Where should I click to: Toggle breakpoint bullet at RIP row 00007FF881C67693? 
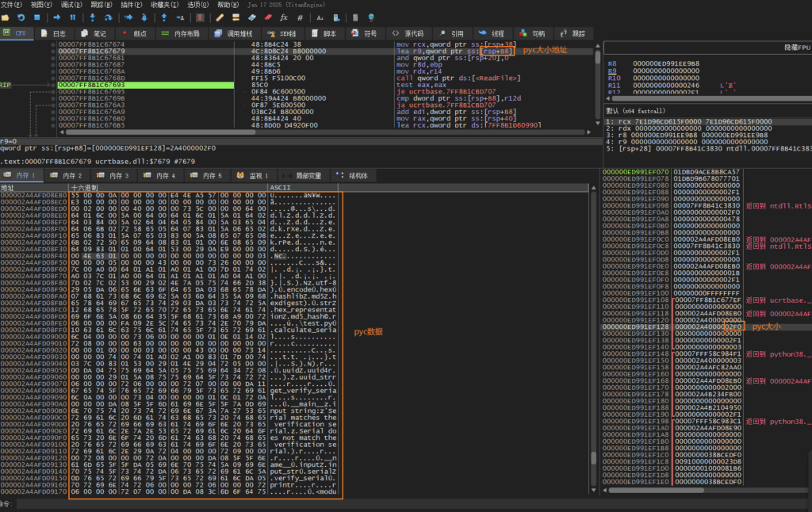[x=53, y=85]
